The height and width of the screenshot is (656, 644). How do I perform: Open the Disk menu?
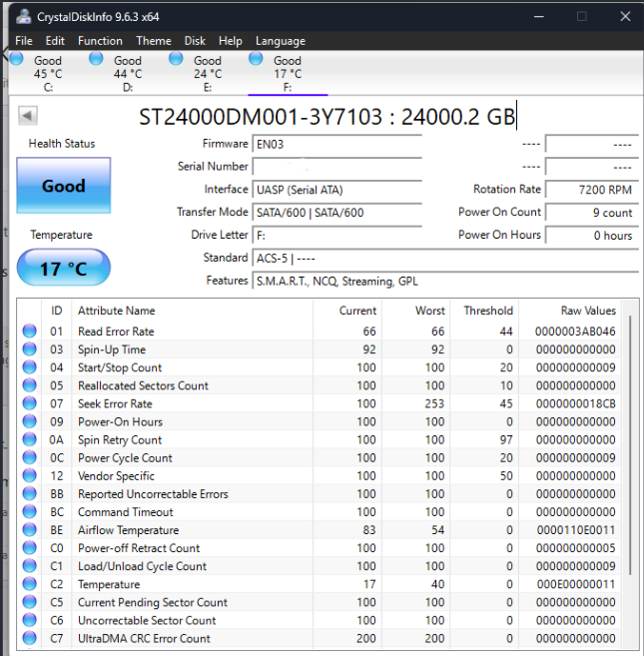point(195,41)
